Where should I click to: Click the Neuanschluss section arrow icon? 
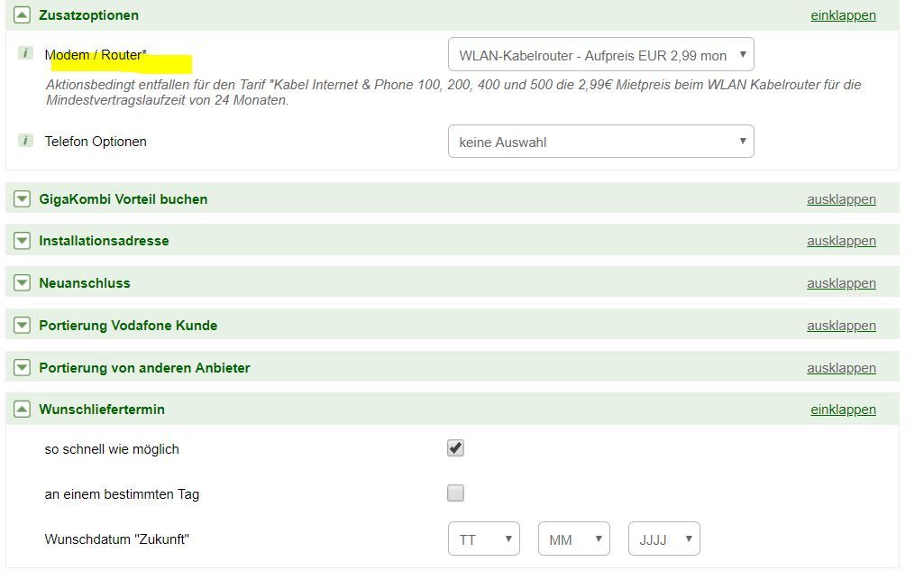point(22,283)
